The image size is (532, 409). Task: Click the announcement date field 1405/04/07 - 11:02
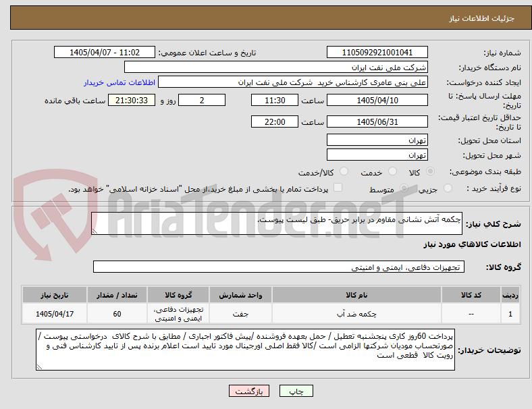click(x=105, y=52)
